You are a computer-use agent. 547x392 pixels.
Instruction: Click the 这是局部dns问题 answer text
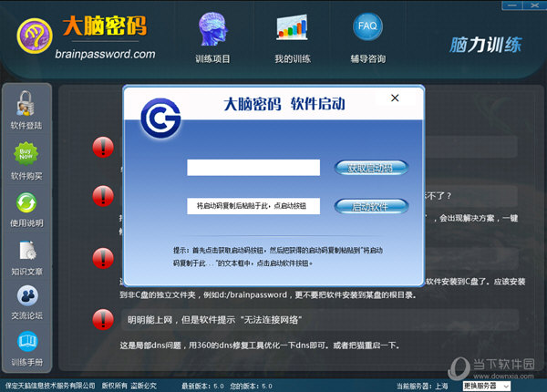260,346
